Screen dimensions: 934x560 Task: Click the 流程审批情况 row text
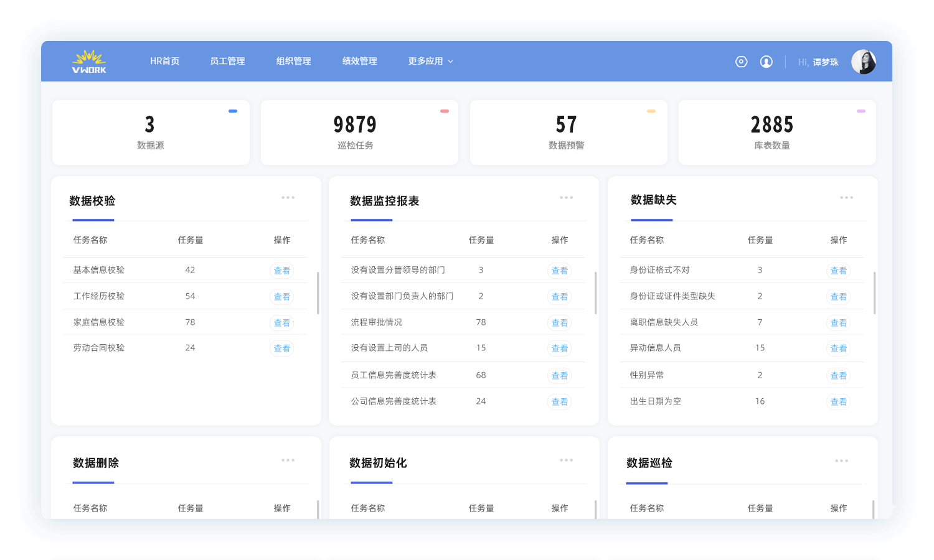[x=377, y=322]
